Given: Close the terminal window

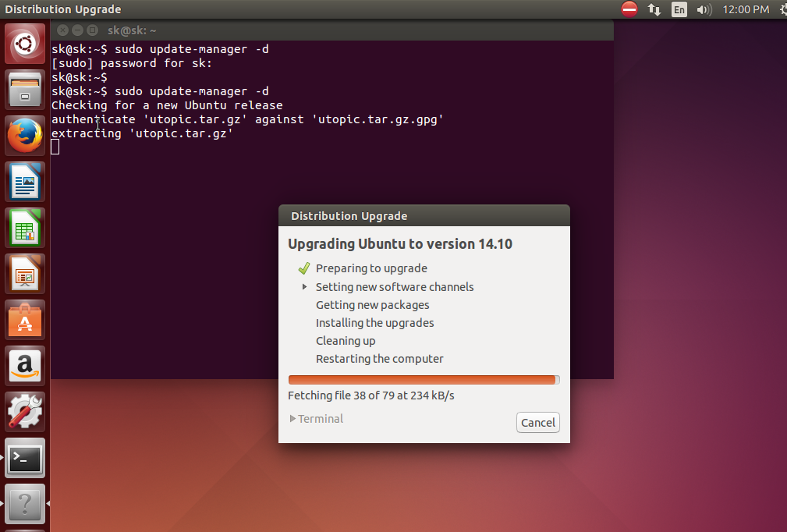Looking at the screenshot, I should [x=62, y=30].
